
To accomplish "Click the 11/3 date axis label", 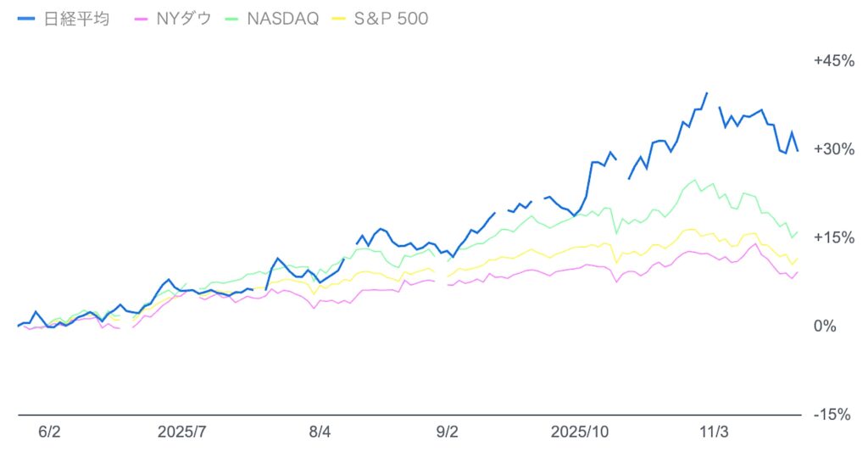I will tap(713, 432).
